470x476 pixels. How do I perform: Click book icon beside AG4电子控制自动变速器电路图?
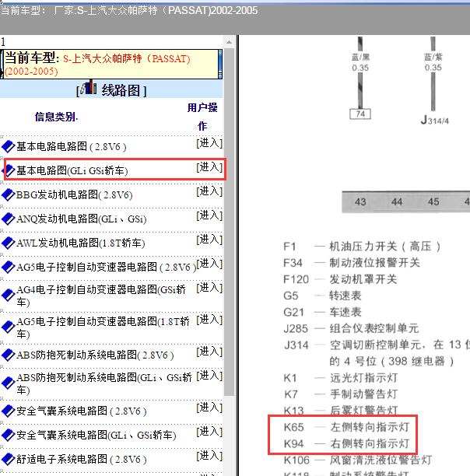pos(9,295)
